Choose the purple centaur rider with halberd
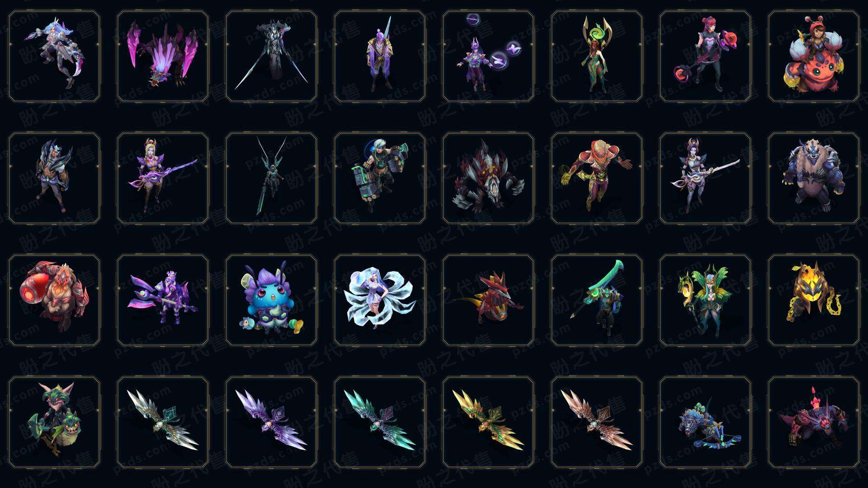This screenshot has width=868, height=488. (163, 300)
